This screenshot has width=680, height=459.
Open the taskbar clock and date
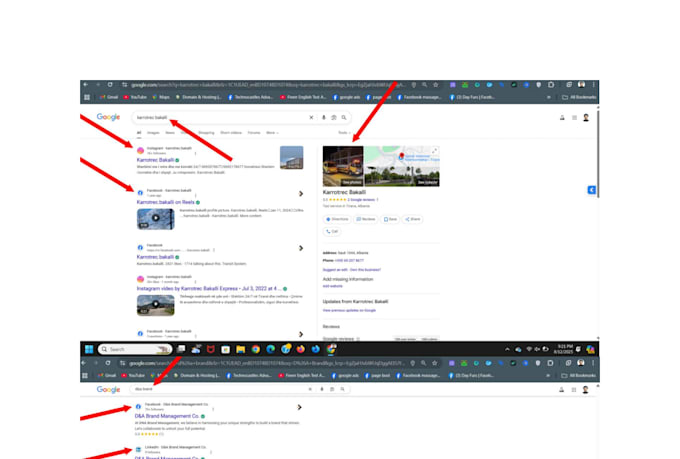(564, 349)
